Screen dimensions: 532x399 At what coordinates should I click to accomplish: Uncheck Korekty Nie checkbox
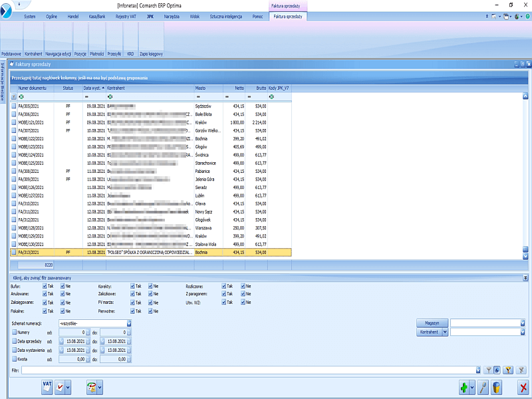pos(151,286)
